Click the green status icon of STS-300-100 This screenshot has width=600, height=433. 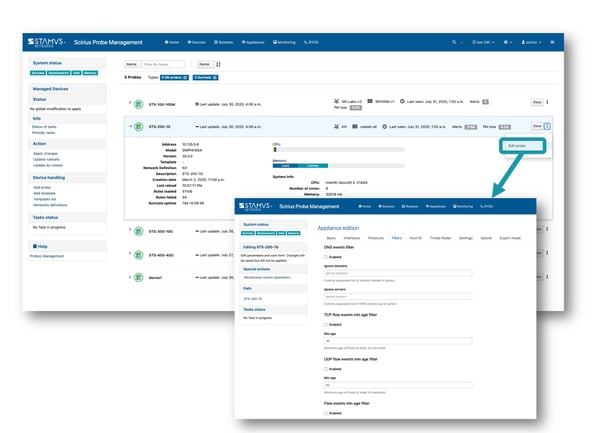click(x=139, y=231)
